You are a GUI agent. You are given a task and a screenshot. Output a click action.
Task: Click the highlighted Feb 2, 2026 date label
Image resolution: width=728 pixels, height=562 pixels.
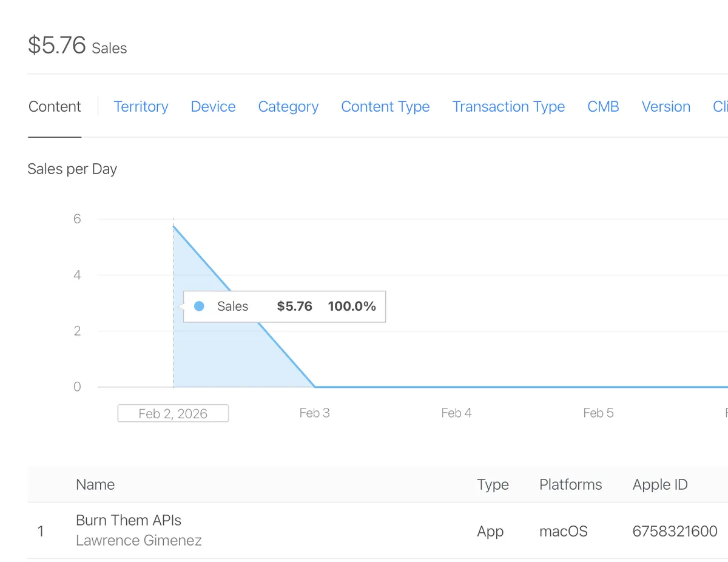coord(173,413)
